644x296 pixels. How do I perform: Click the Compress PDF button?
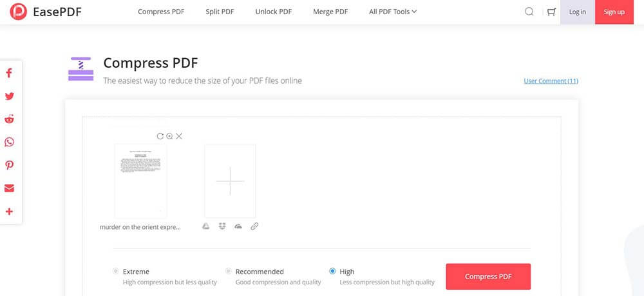tap(488, 277)
